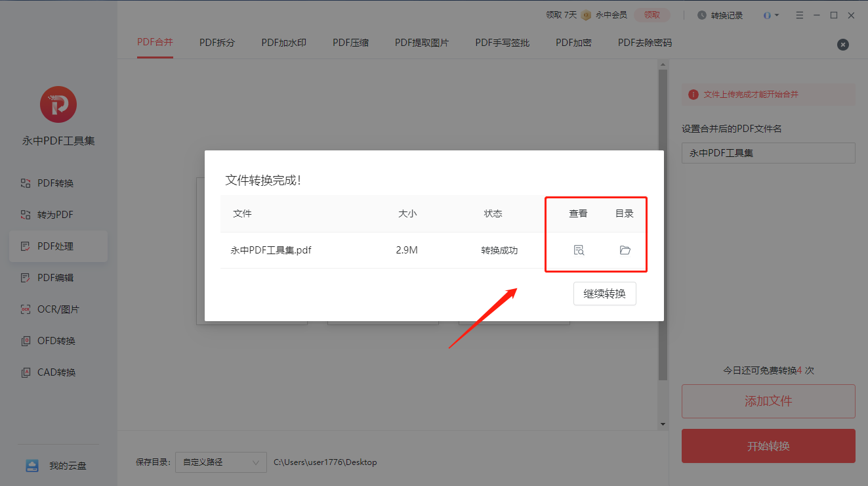Click the 大小 column header

407,213
